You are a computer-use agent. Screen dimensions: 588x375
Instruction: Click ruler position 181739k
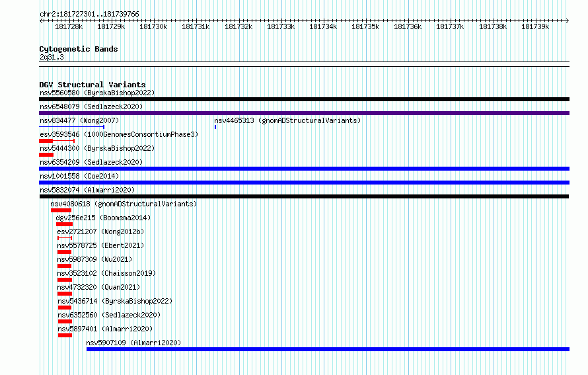tap(535, 26)
